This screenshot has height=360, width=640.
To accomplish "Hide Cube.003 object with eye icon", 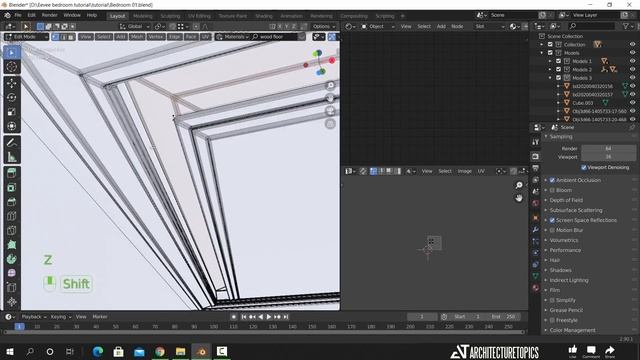I will (632, 103).
